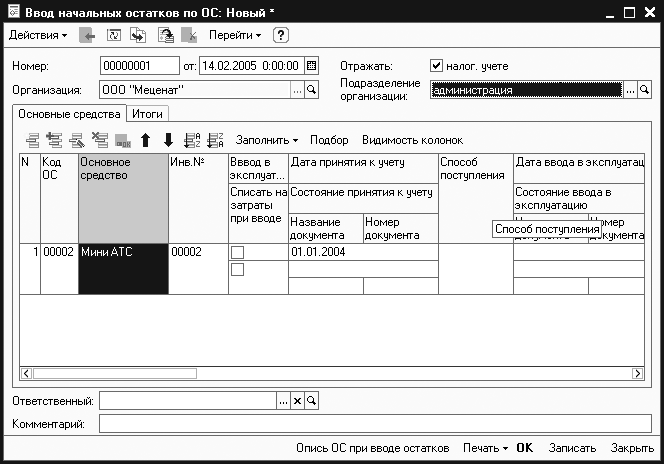Click the Дата принятия к учету header
The image size is (664, 464).
363,168
